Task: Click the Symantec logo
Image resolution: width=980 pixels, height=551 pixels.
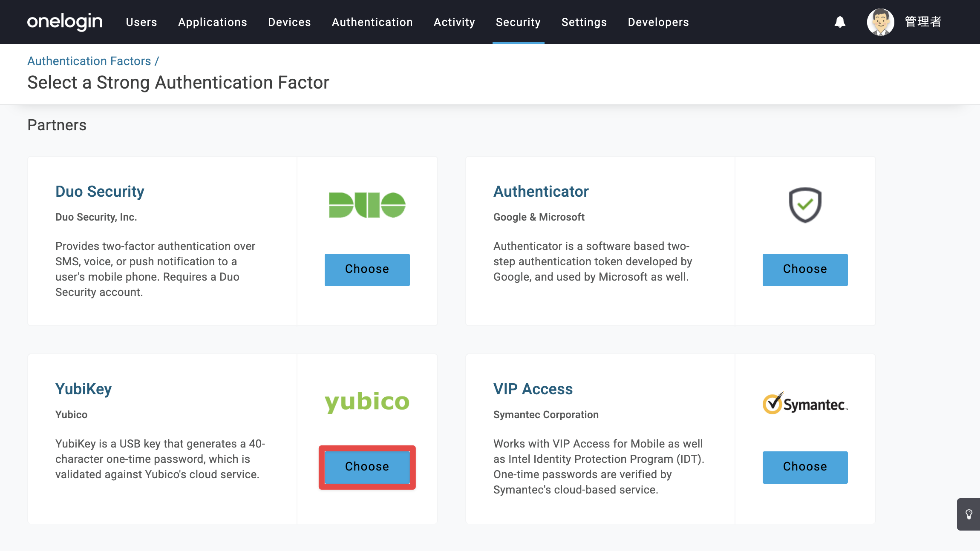Action: [805, 403]
